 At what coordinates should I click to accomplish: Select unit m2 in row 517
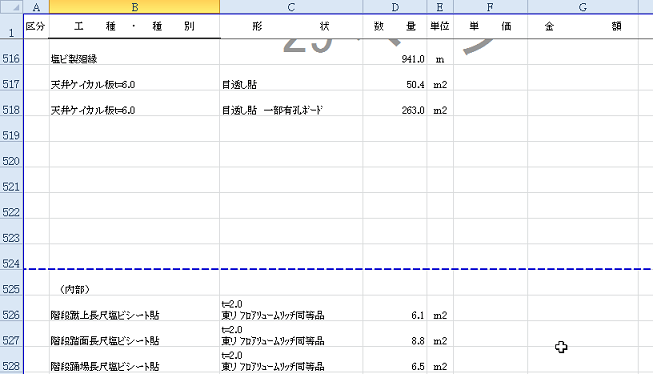click(440, 78)
